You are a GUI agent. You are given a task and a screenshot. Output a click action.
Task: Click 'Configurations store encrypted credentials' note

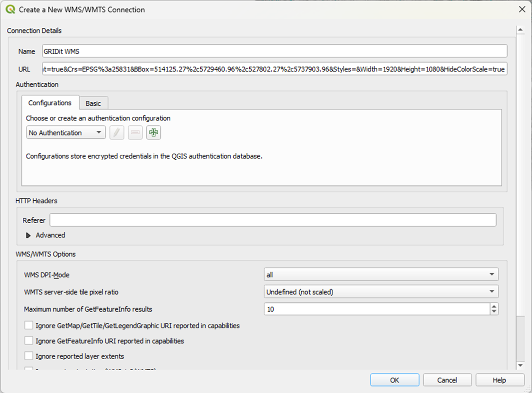point(144,156)
